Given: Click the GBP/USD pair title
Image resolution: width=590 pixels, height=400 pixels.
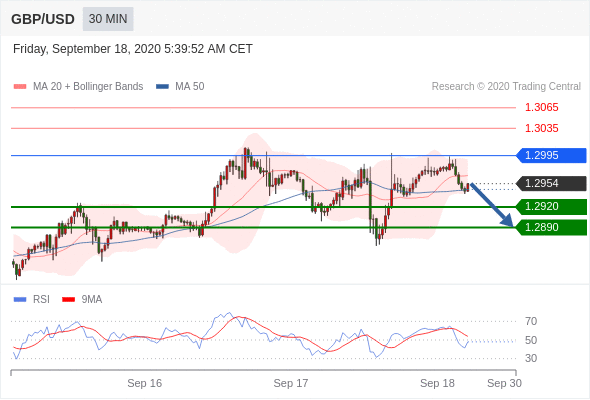Looking at the screenshot, I should point(43,19).
